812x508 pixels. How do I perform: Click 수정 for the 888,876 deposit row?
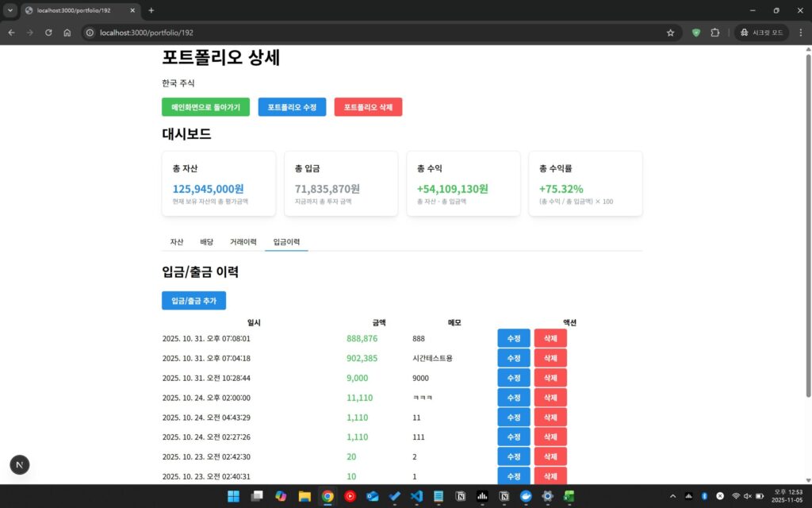tap(513, 338)
